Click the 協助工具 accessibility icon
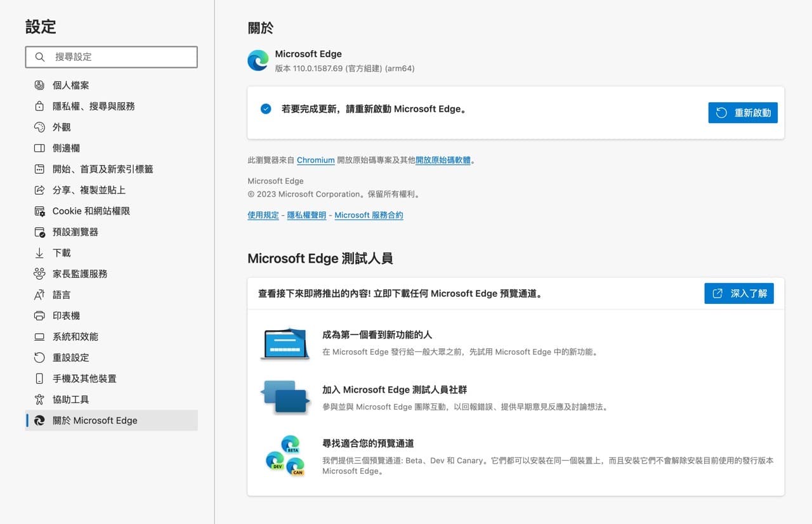812x524 pixels. point(39,399)
